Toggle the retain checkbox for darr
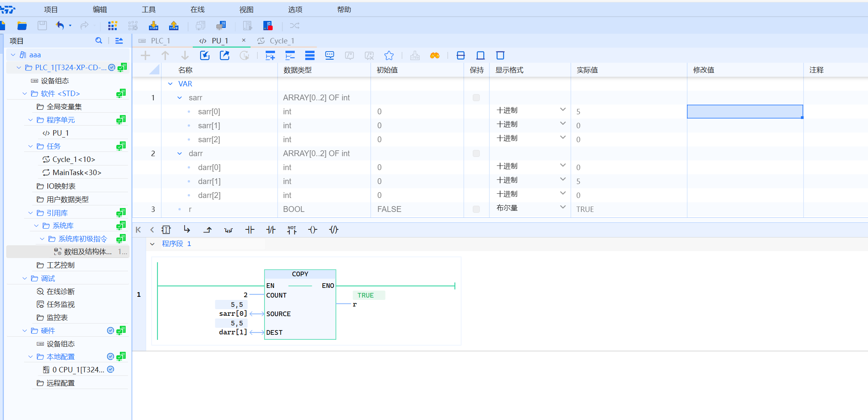Viewport: 868px width, 420px height. pyautogui.click(x=476, y=153)
